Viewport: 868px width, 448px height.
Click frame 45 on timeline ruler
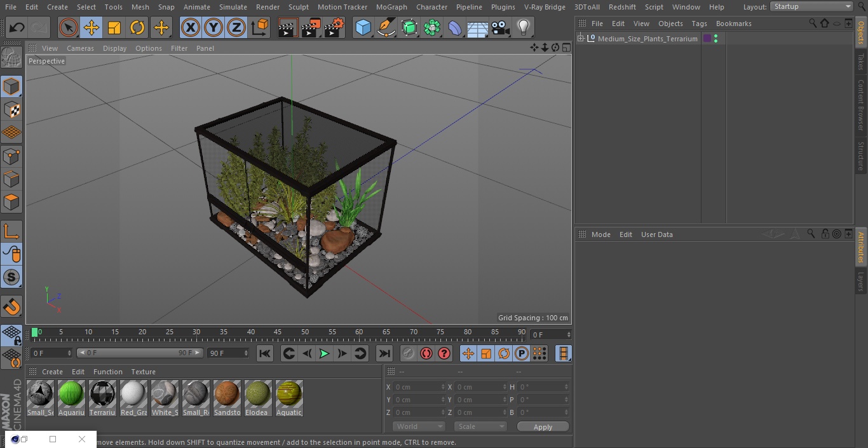pos(278,332)
